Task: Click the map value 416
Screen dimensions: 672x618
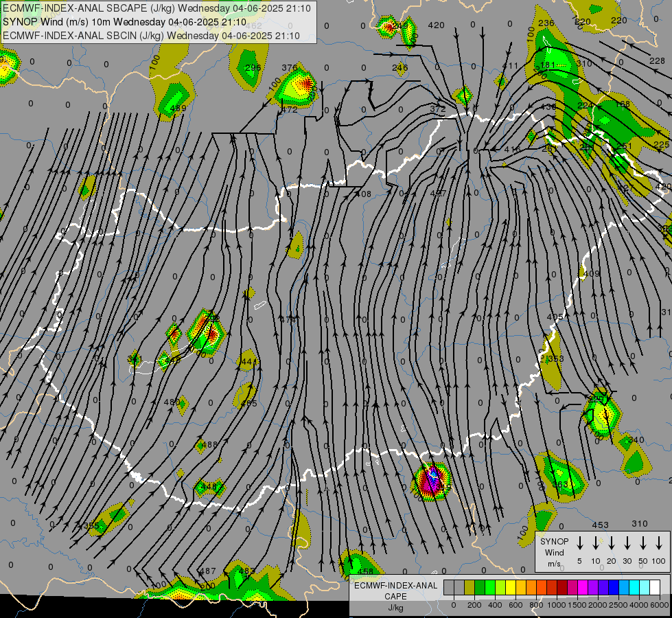Action: (x=512, y=150)
